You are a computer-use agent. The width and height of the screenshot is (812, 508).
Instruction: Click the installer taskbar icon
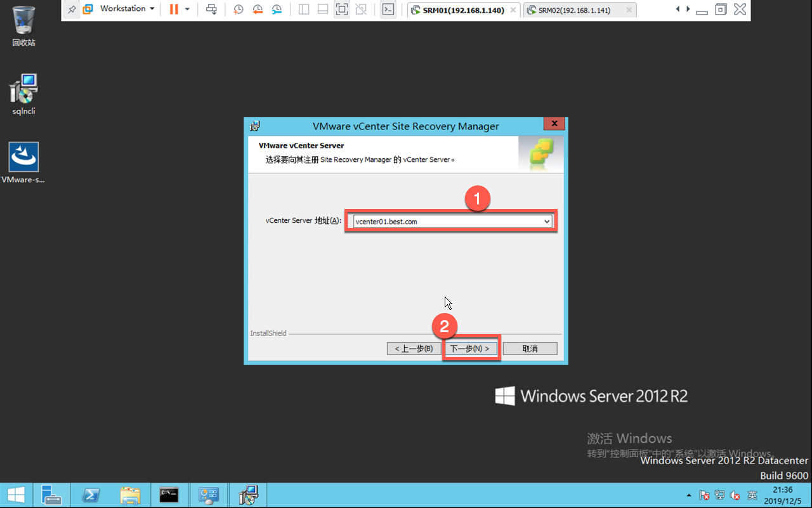tap(248, 495)
